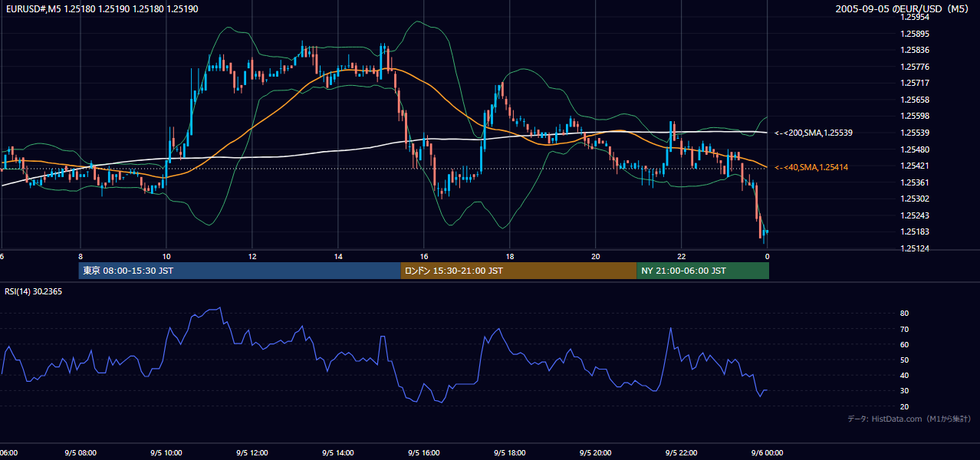Screen dimensions: 980x460
Task: Click price axis level 1.25954
Action: pos(915,17)
